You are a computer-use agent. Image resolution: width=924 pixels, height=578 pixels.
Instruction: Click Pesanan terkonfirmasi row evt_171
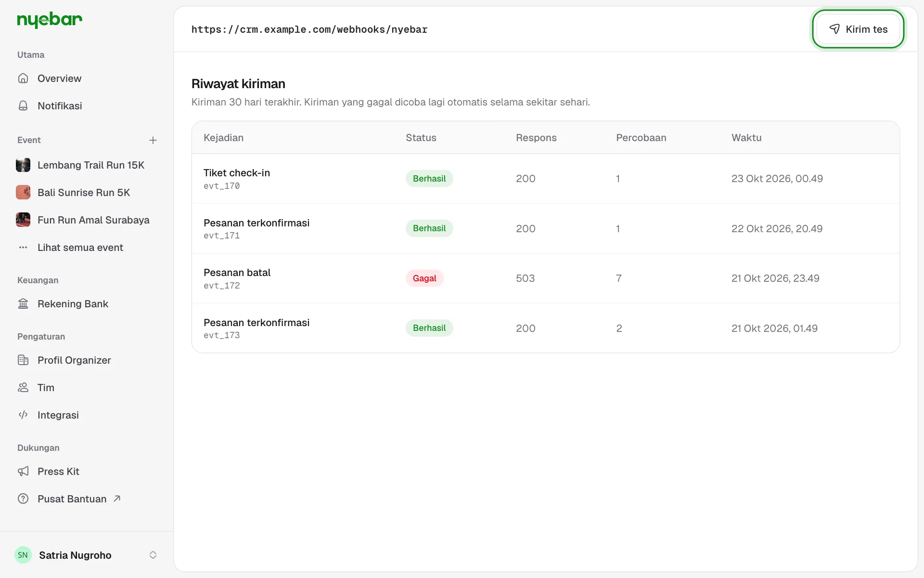[545, 228]
